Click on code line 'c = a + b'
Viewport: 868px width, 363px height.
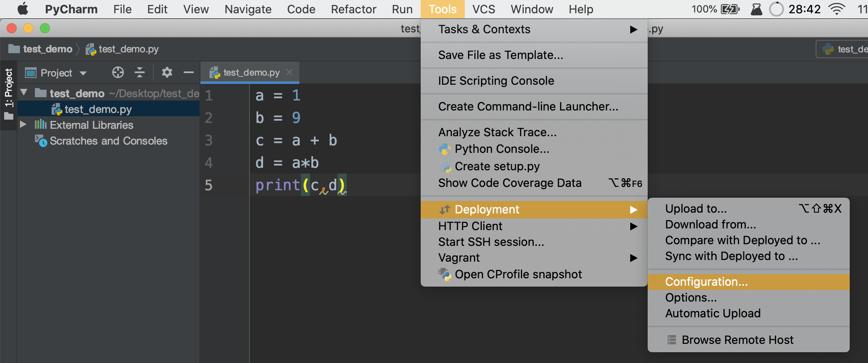point(296,140)
